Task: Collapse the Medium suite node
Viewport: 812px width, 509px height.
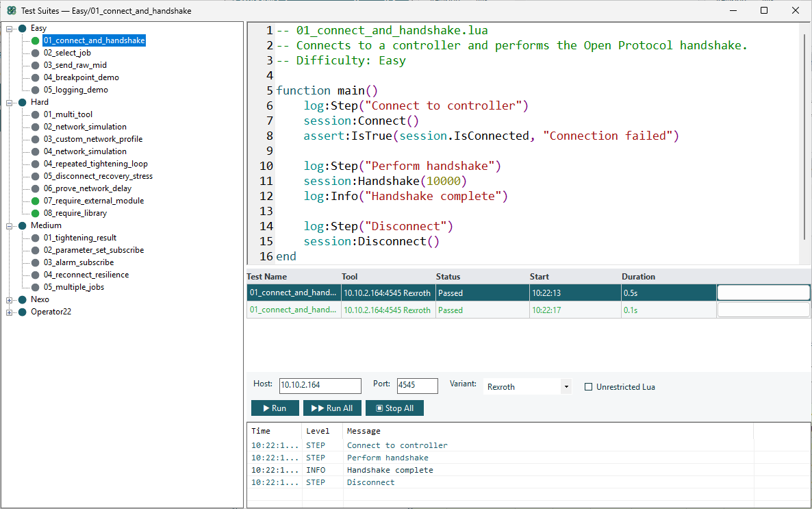Action: (9, 227)
